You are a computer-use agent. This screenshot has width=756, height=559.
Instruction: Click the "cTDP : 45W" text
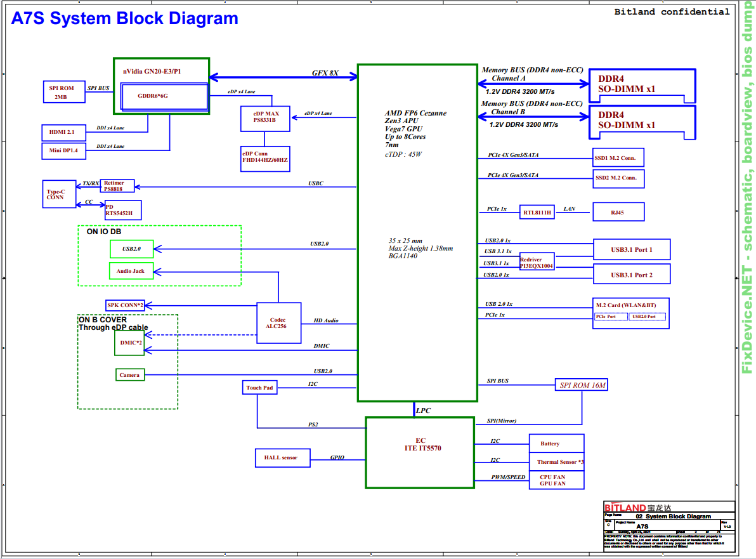coord(403,154)
